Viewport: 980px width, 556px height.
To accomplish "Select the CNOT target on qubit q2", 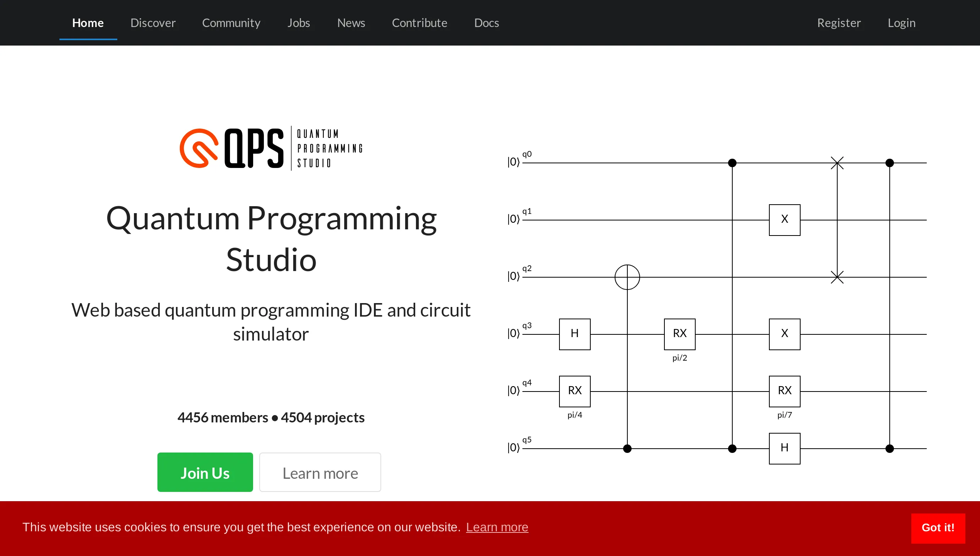I will pos(627,277).
